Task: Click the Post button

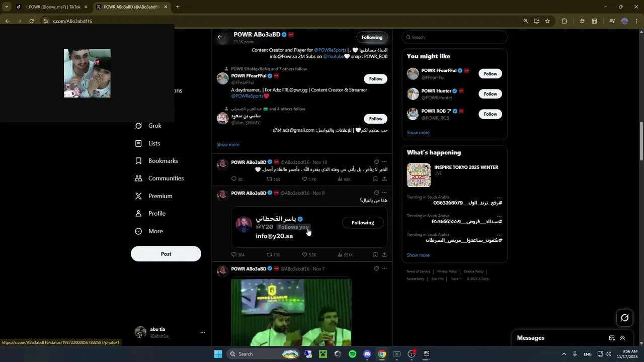Action: (x=166, y=254)
